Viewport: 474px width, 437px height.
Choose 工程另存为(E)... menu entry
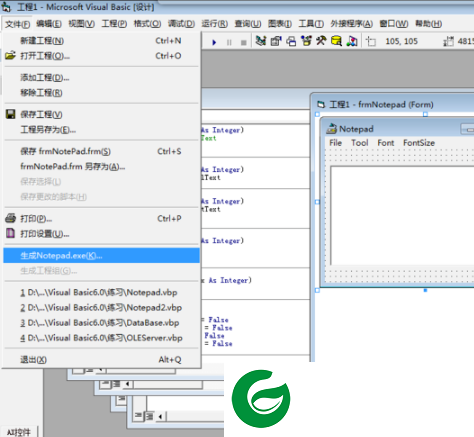click(101, 130)
